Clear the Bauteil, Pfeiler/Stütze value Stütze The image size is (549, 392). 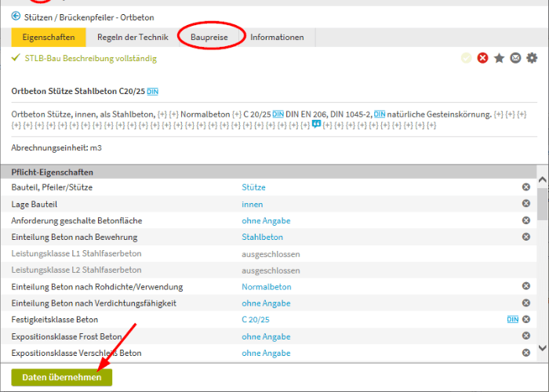coord(526,187)
